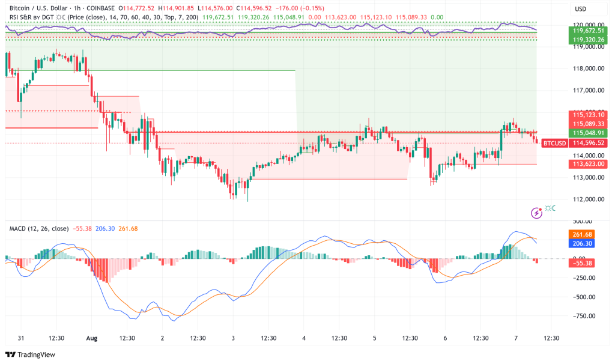
Task: Select the MACD (12, 26, close) legend
Action: tap(39, 229)
